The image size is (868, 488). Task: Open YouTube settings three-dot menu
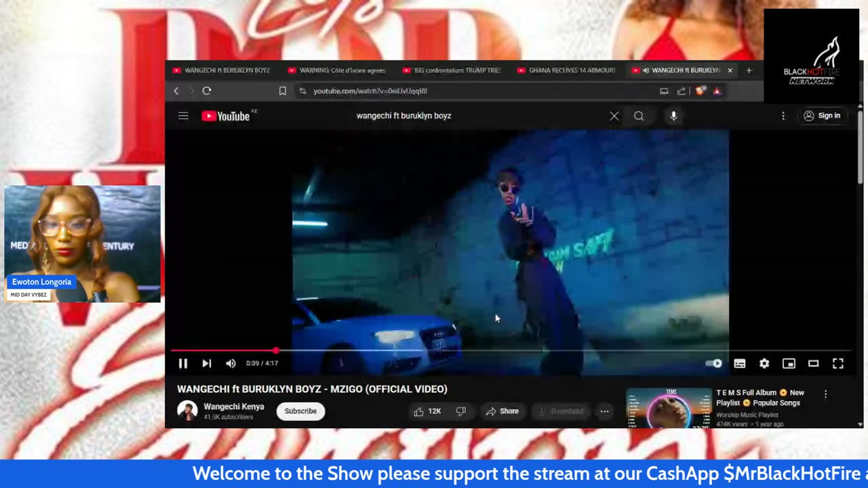tap(783, 116)
